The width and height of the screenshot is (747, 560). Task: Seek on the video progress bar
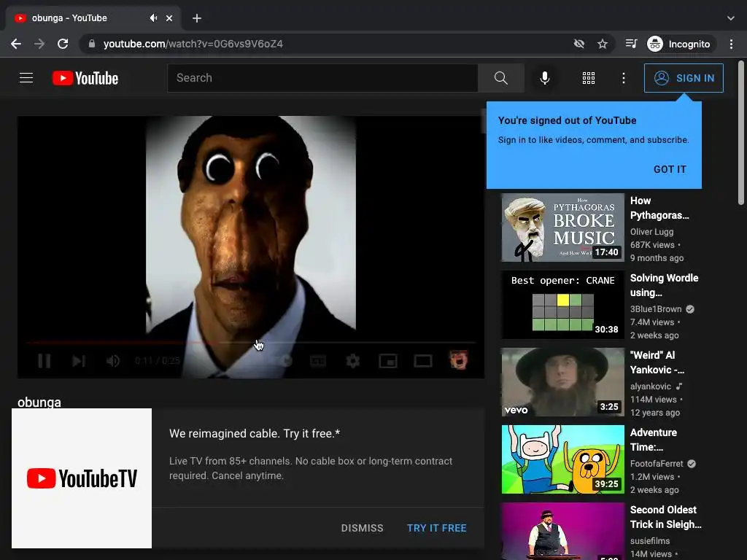pos(251,342)
